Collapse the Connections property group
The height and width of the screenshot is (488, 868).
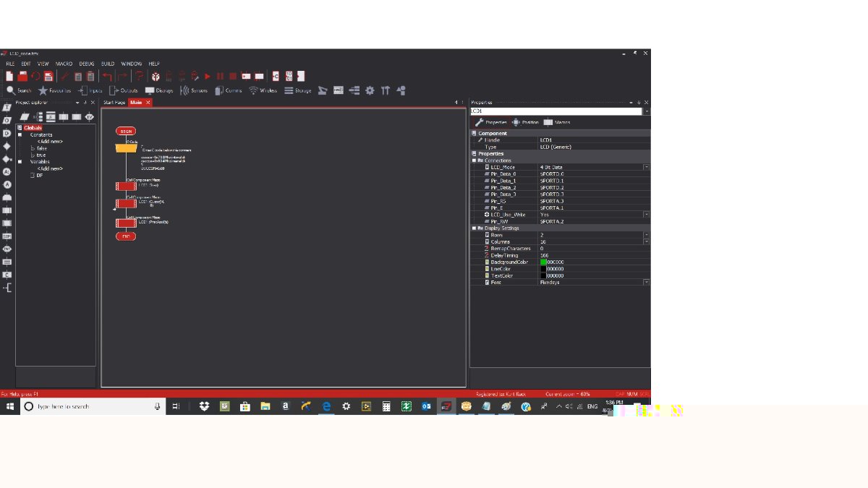(474, 160)
